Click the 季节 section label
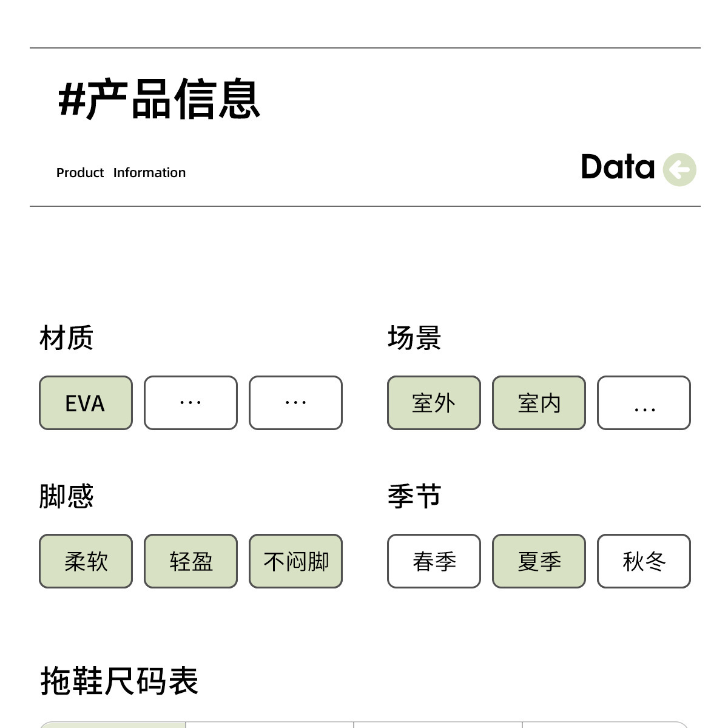 coord(414,496)
